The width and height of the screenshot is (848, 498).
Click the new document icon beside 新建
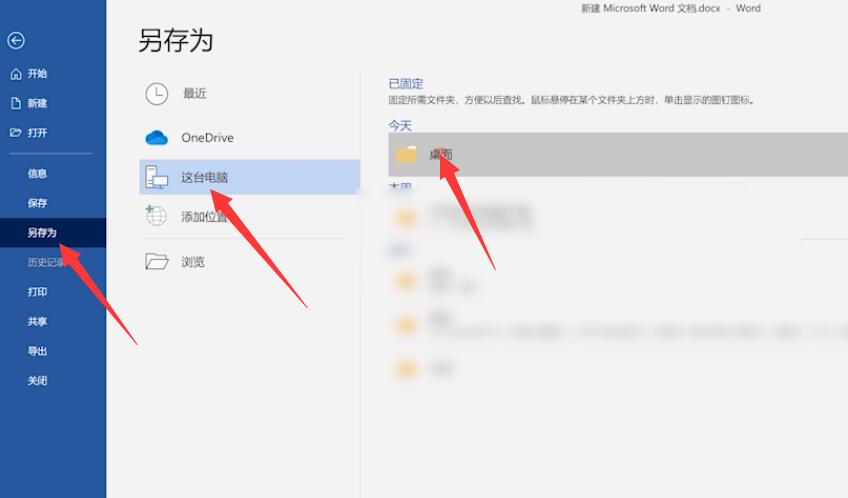tap(16, 103)
